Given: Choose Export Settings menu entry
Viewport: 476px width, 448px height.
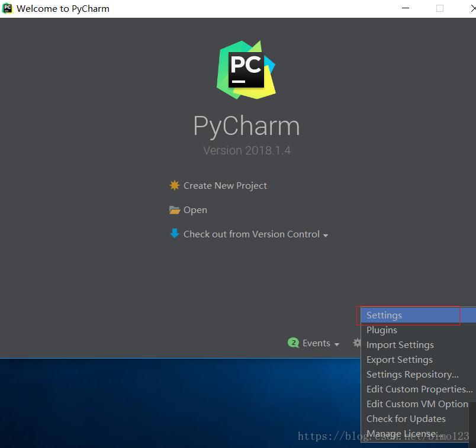Looking at the screenshot, I should pos(419,360).
